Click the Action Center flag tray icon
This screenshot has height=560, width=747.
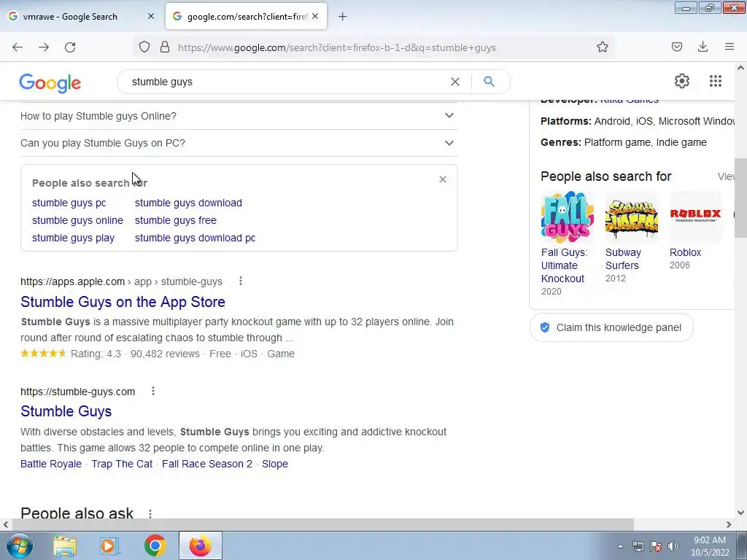tap(656, 546)
